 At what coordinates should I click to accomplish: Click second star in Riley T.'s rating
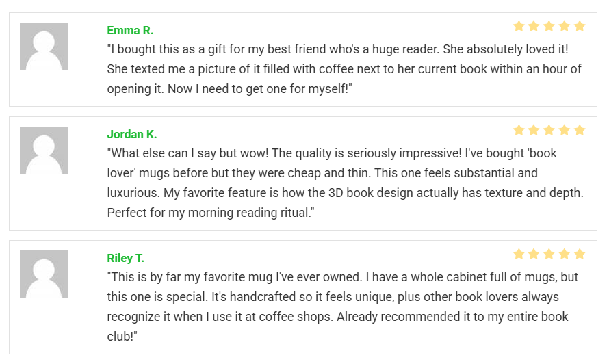(x=534, y=254)
